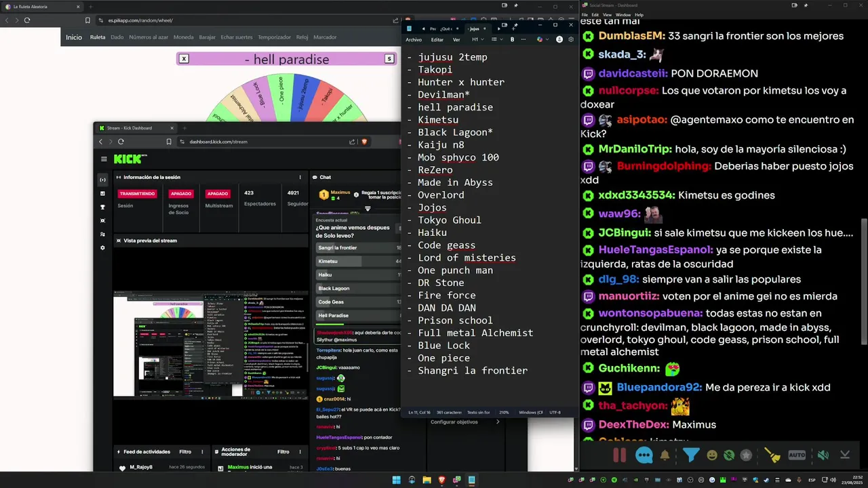Open Temporizador in wheel site nav
This screenshot has height=488, width=868.
pos(275,37)
